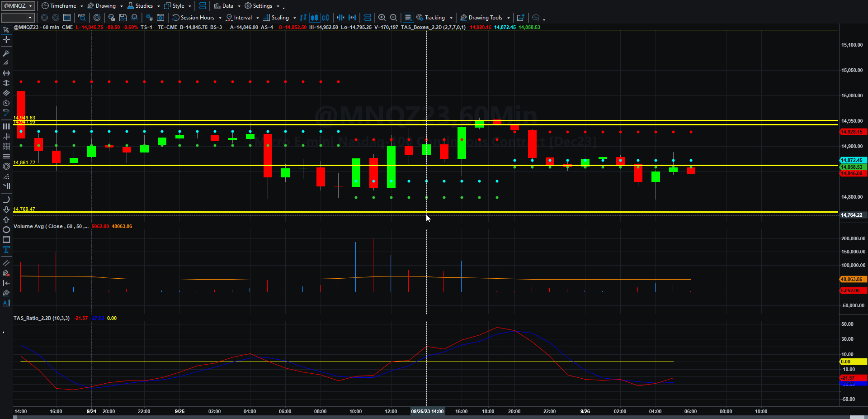Select the rectangle drawing tool

click(6, 240)
